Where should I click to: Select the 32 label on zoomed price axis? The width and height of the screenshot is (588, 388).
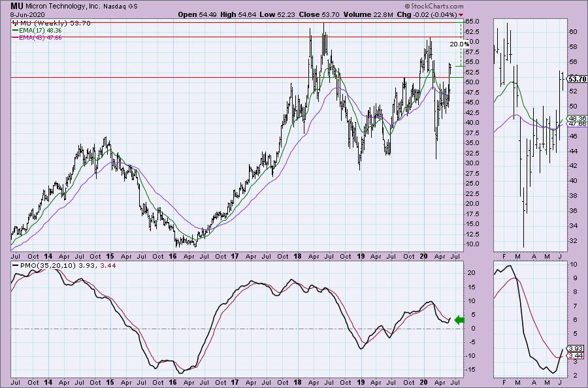point(574,240)
